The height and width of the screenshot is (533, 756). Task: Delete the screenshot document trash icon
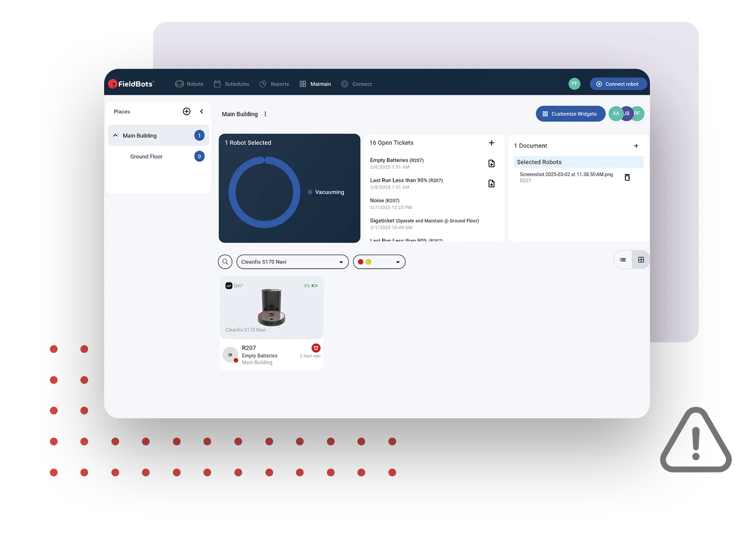coord(627,177)
